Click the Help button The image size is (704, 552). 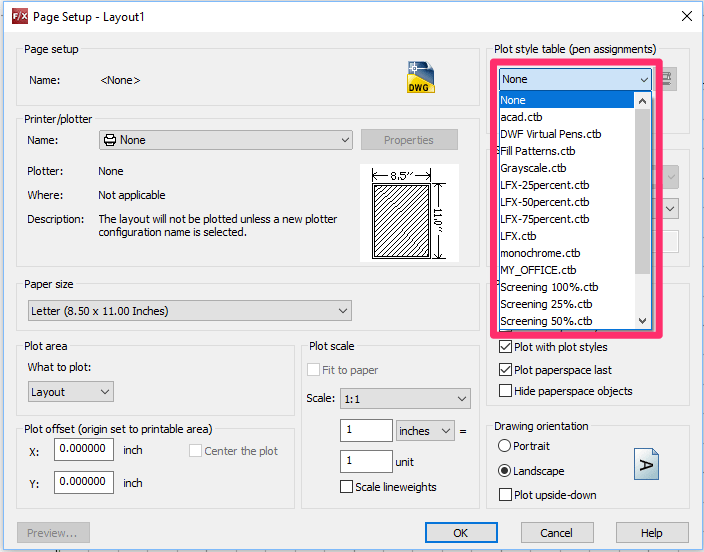point(652,533)
